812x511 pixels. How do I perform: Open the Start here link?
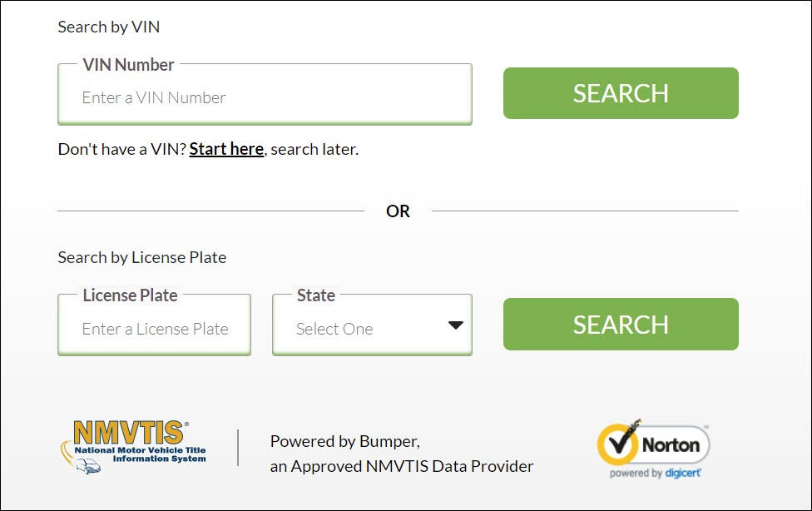point(226,149)
